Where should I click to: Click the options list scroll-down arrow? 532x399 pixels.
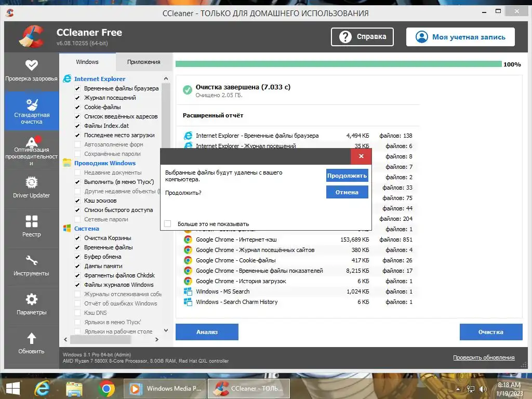coord(166,330)
